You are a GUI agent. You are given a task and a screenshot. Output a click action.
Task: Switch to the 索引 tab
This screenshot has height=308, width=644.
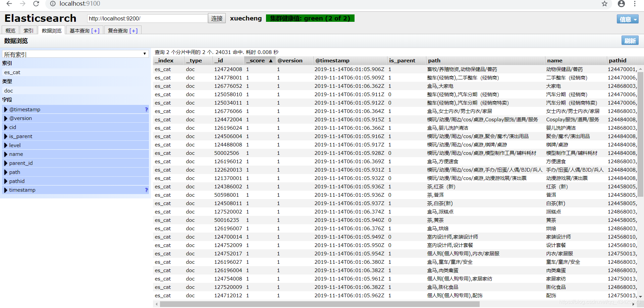(x=29, y=30)
